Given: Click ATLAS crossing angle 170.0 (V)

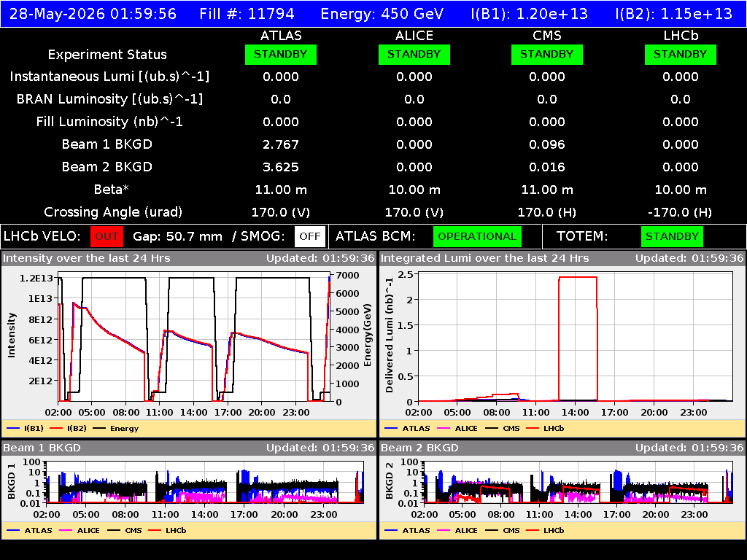Looking at the screenshot, I should coord(281,212).
